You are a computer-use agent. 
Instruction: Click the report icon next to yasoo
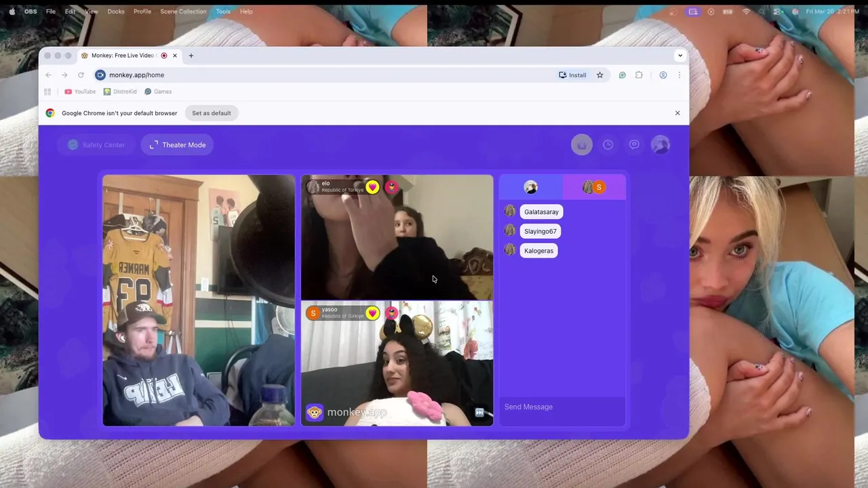pyautogui.click(x=391, y=313)
